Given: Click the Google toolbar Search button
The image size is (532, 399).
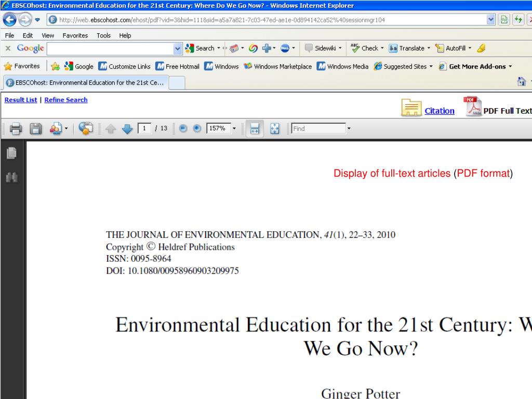Looking at the screenshot, I should point(200,48).
